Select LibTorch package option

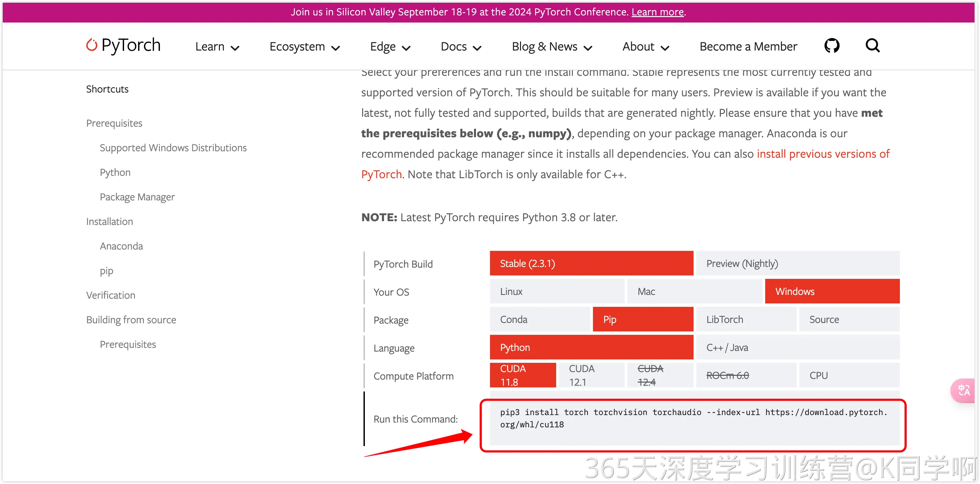(746, 319)
